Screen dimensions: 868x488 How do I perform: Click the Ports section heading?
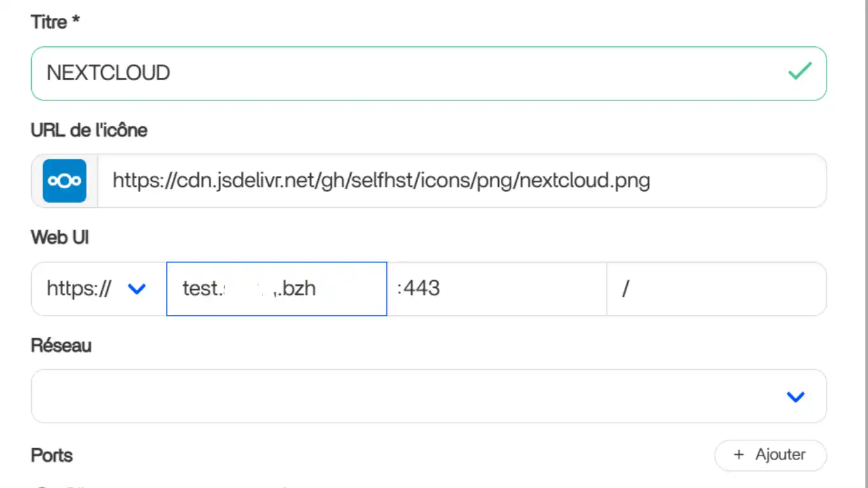51,456
